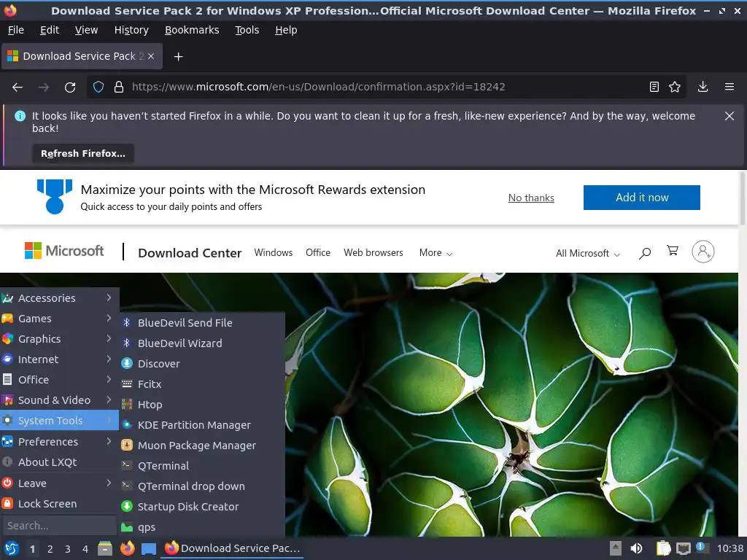The image size is (747, 560).
Task: Click Add it now button
Action: pyautogui.click(x=642, y=198)
